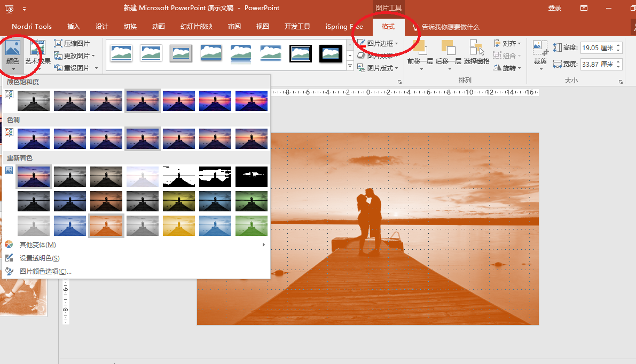
Task: Open the 对齐 align dropdown
Action: coord(507,43)
